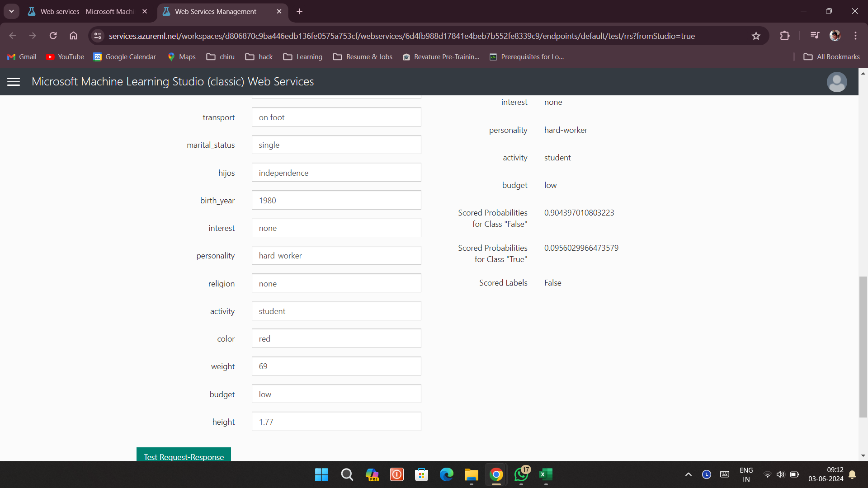Edit the height input field
The width and height of the screenshot is (868, 488).
tap(336, 422)
